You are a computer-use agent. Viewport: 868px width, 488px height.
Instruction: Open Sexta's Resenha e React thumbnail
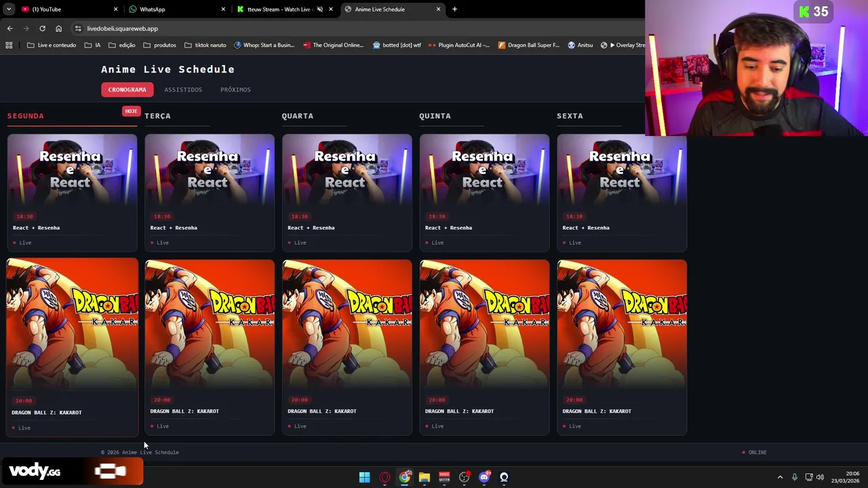pyautogui.click(x=622, y=171)
